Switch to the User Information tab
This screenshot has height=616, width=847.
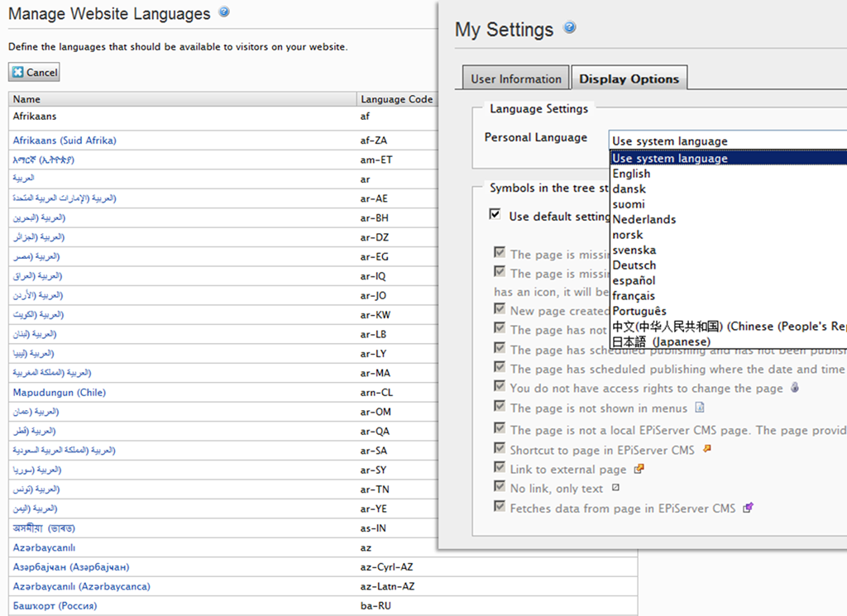[515, 79]
